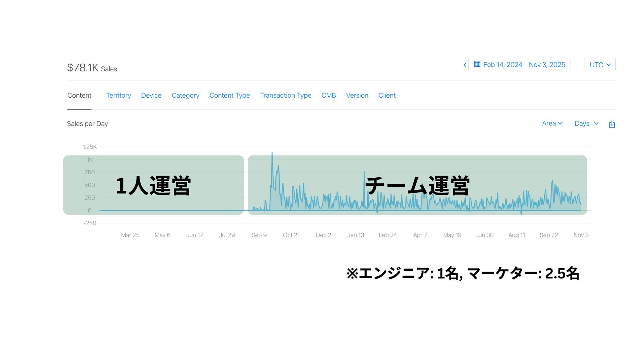Expand the Area chart type dropdown
Image resolution: width=644 pixels, height=362 pixels.
pyautogui.click(x=552, y=123)
